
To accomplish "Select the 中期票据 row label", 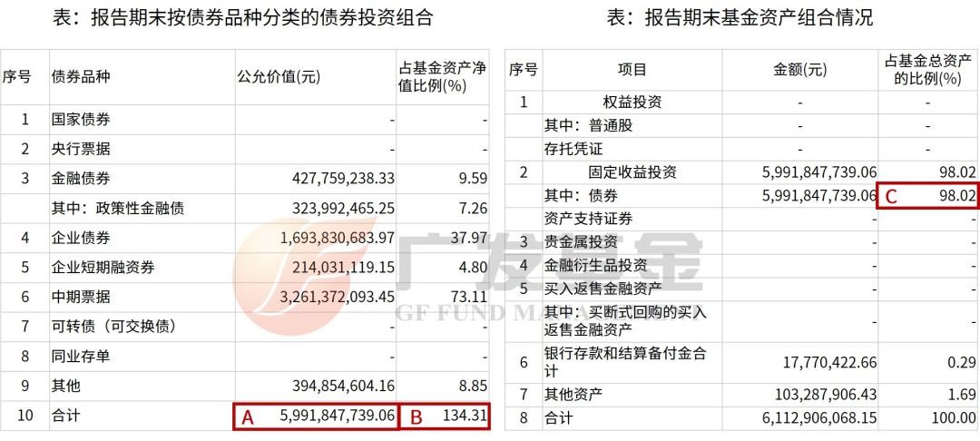I will coord(81,297).
